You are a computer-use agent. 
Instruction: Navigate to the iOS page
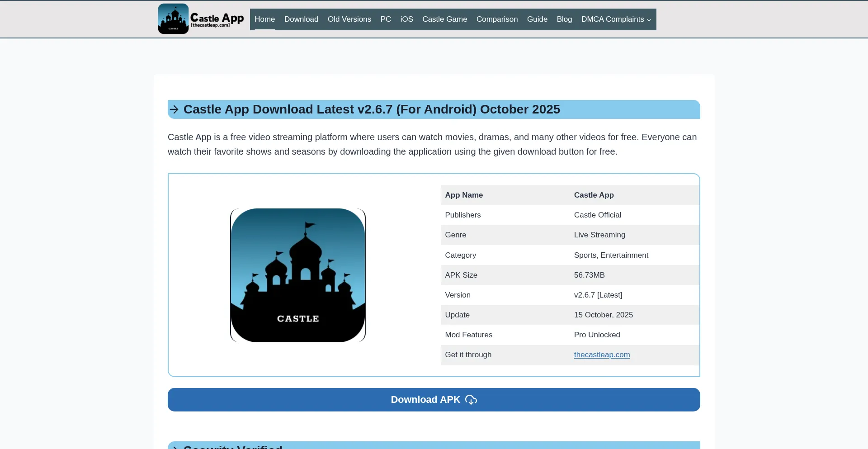coord(406,19)
